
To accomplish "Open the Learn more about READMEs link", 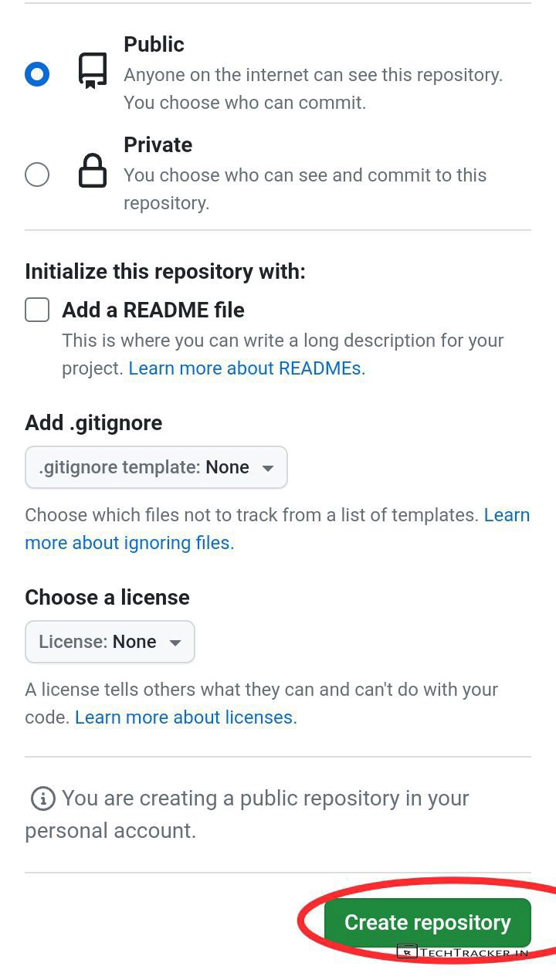I will (245, 368).
